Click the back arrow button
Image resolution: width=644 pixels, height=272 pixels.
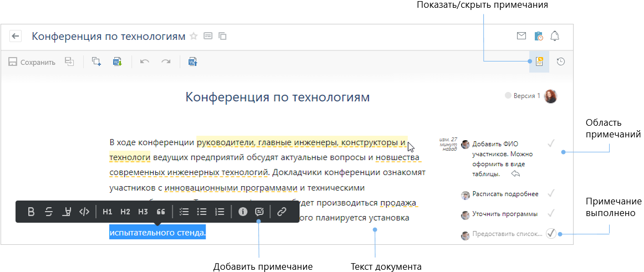pyautogui.click(x=16, y=37)
